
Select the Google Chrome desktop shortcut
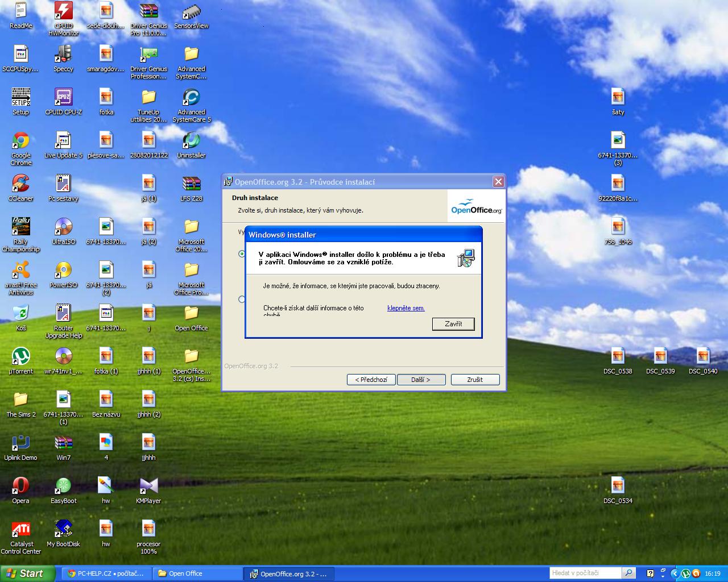[x=21, y=148]
